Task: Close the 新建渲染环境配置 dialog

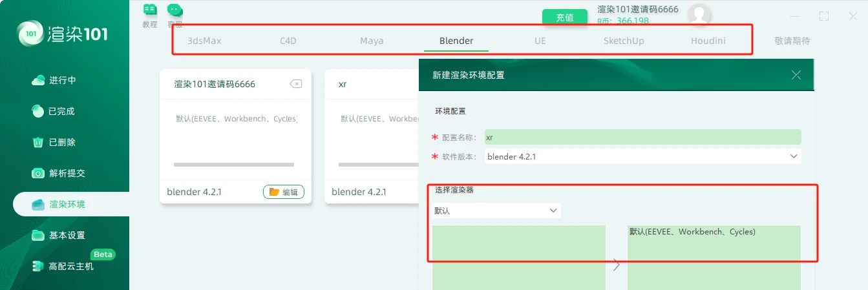Action: tap(796, 75)
